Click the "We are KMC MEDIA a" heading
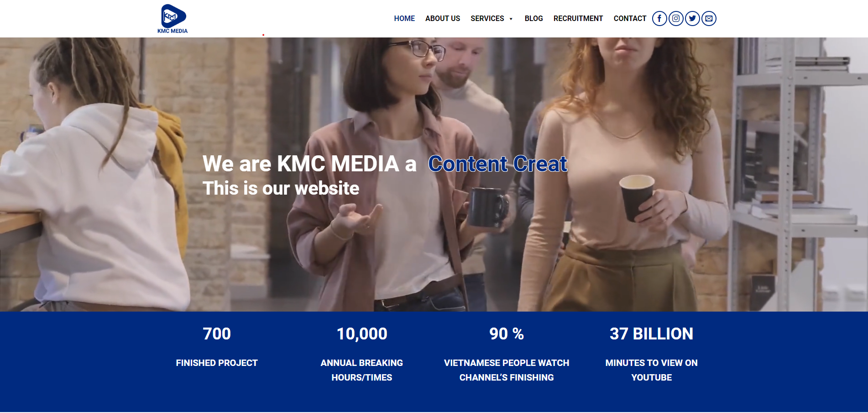Image resolution: width=868 pixels, height=413 pixels. 309,164
